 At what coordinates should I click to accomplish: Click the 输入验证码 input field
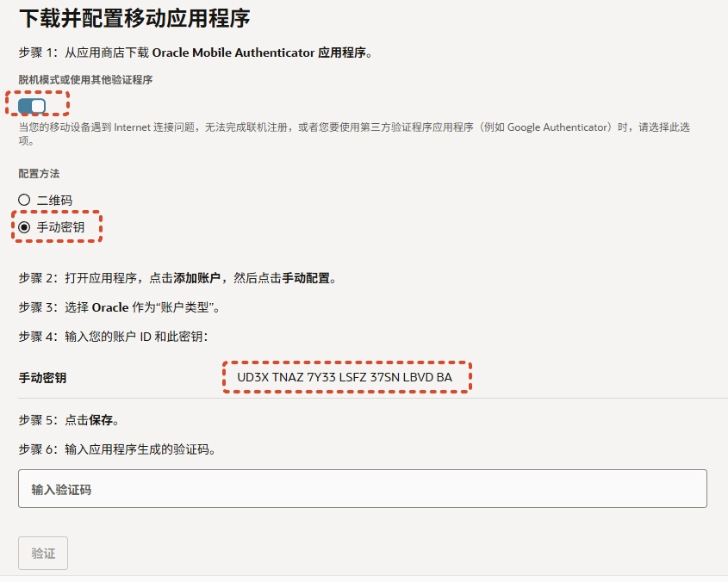(362, 489)
